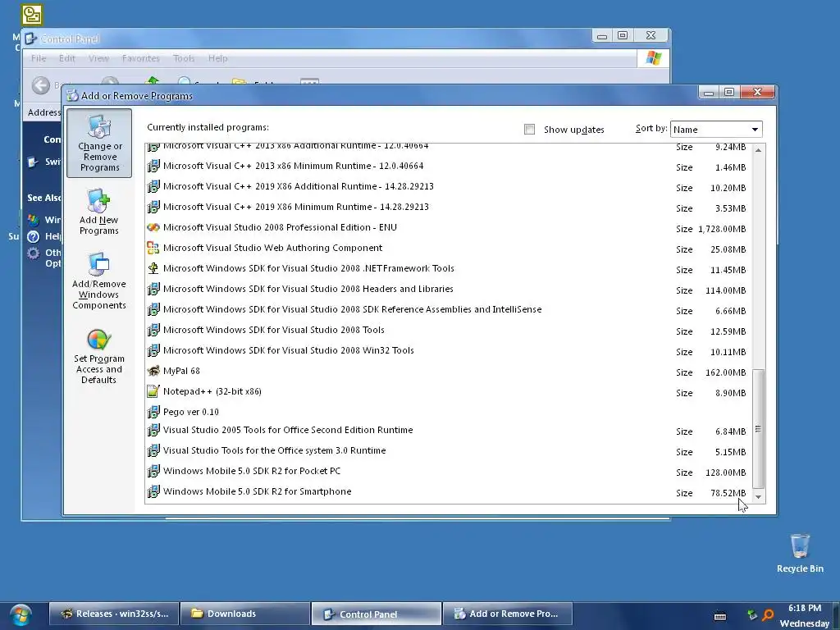This screenshot has height=630, width=840.
Task: Switch to Releases win32ss taskbar button
Action: click(114, 614)
